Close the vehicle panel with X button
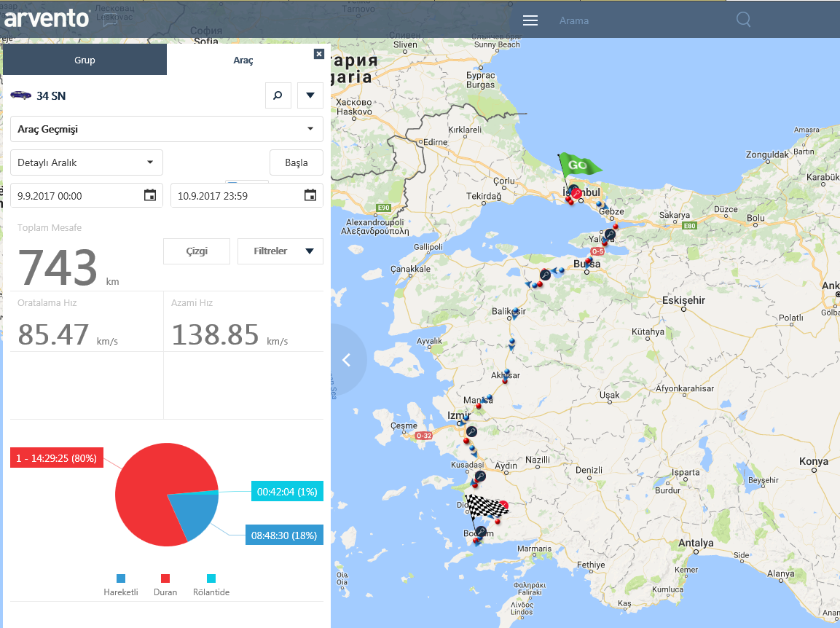The height and width of the screenshot is (628, 840). [319, 54]
